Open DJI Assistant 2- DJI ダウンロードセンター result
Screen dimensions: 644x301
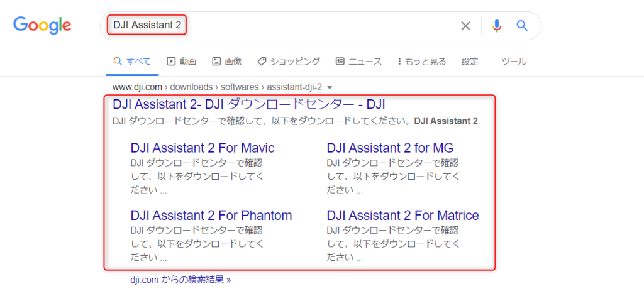click(x=249, y=104)
